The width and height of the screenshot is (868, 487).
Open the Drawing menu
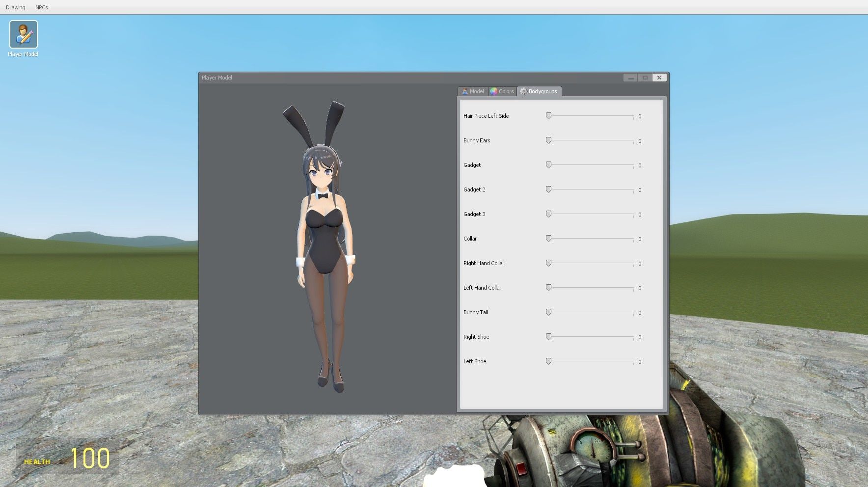point(16,7)
